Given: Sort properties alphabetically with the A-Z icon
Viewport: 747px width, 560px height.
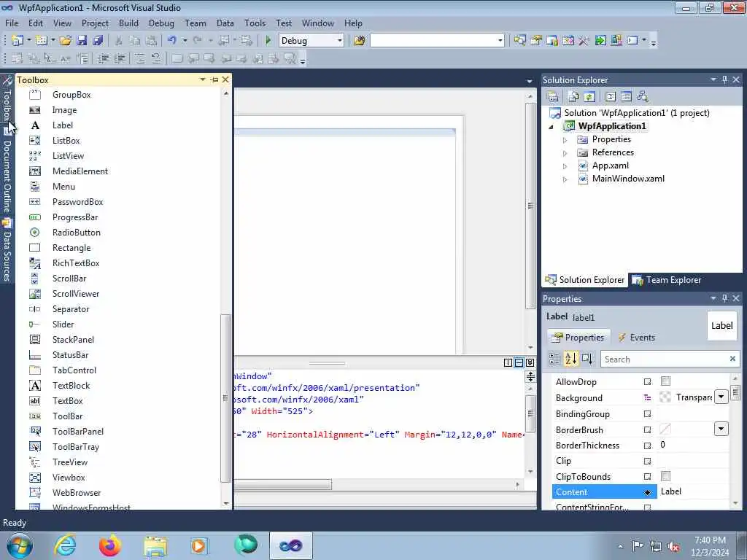Looking at the screenshot, I should 570,359.
